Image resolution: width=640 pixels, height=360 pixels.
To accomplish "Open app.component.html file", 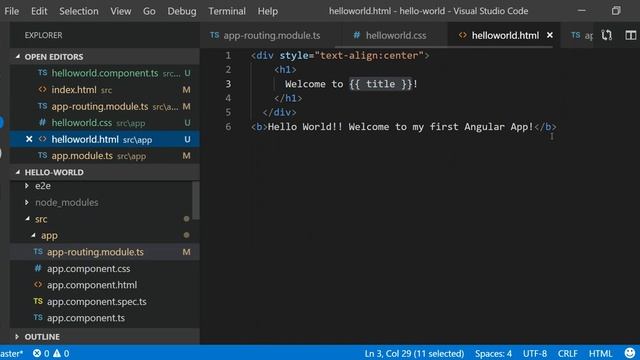I will click(104, 285).
